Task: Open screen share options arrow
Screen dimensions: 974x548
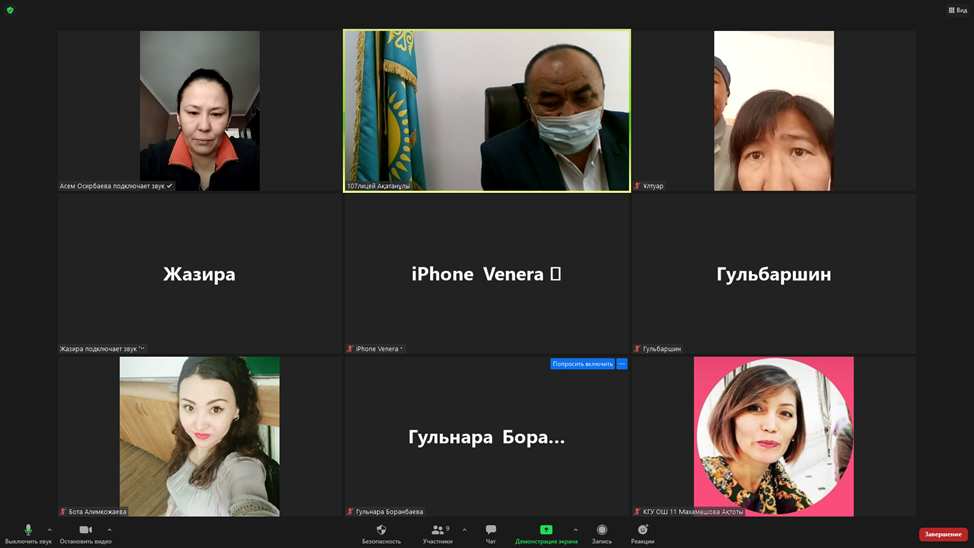Action: [x=575, y=530]
